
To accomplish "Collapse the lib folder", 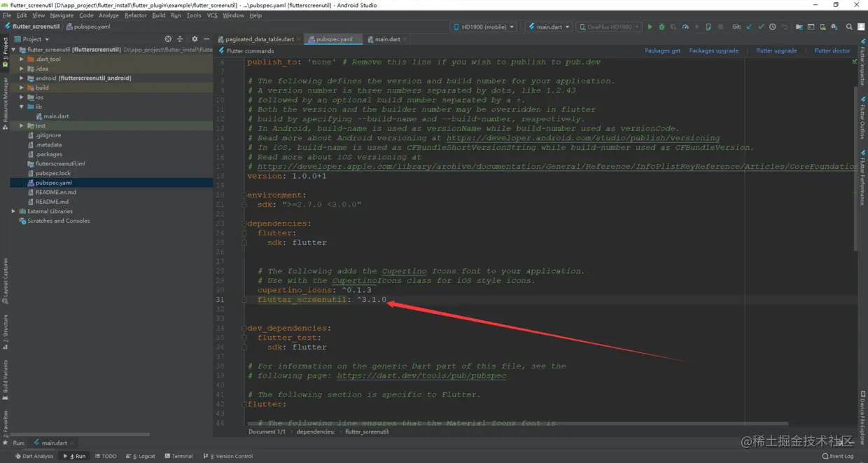I will pos(22,106).
